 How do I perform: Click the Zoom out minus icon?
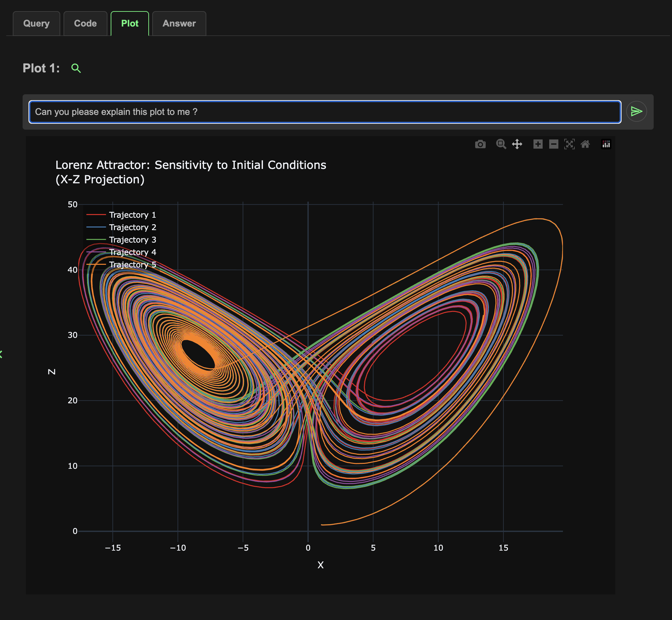point(553,144)
